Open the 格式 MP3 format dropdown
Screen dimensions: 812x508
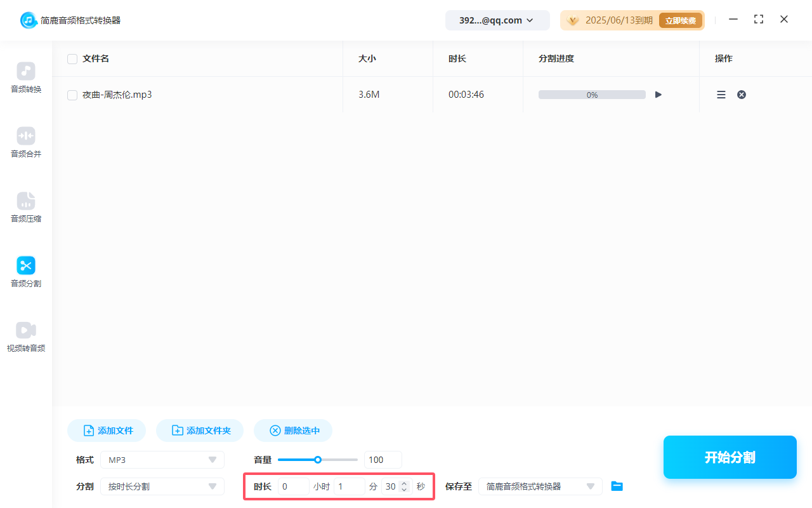(162, 459)
